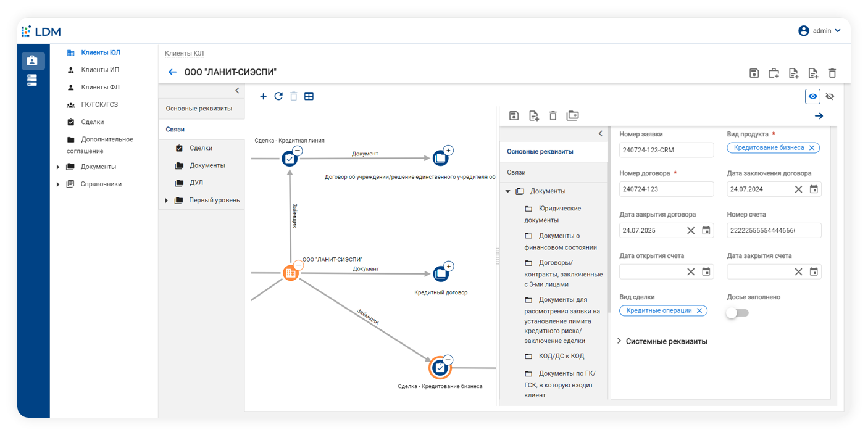Click the save icon in deal details panel
The width and height of the screenshot is (868, 435).
click(x=514, y=115)
